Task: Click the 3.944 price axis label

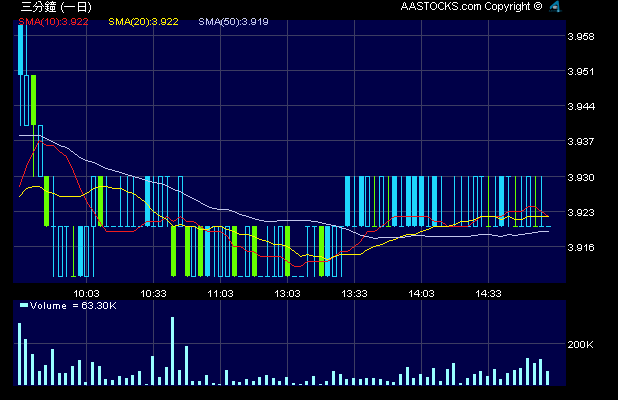Action: point(581,106)
